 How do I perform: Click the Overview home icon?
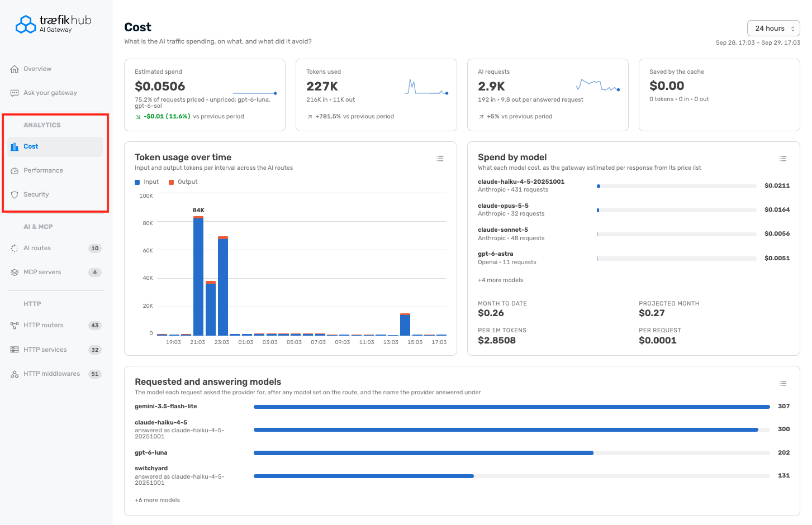tap(15, 69)
